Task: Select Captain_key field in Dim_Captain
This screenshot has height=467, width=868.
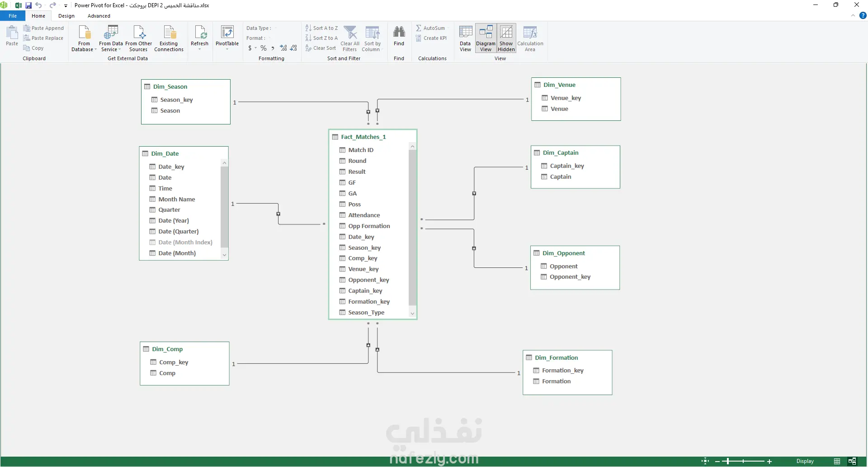Action: (x=567, y=166)
